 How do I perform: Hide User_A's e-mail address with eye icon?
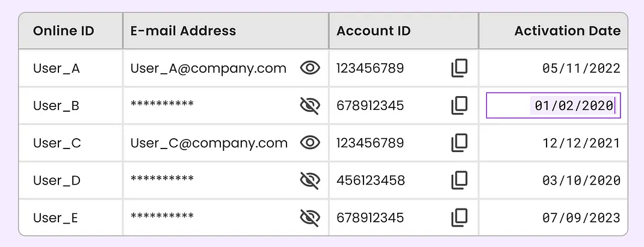pyautogui.click(x=310, y=68)
